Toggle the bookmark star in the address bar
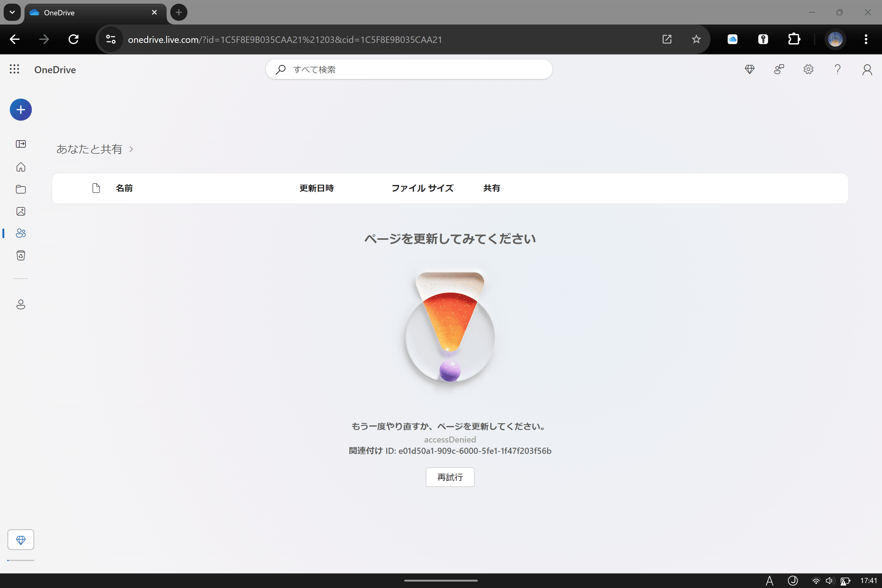882x588 pixels. (x=696, y=39)
